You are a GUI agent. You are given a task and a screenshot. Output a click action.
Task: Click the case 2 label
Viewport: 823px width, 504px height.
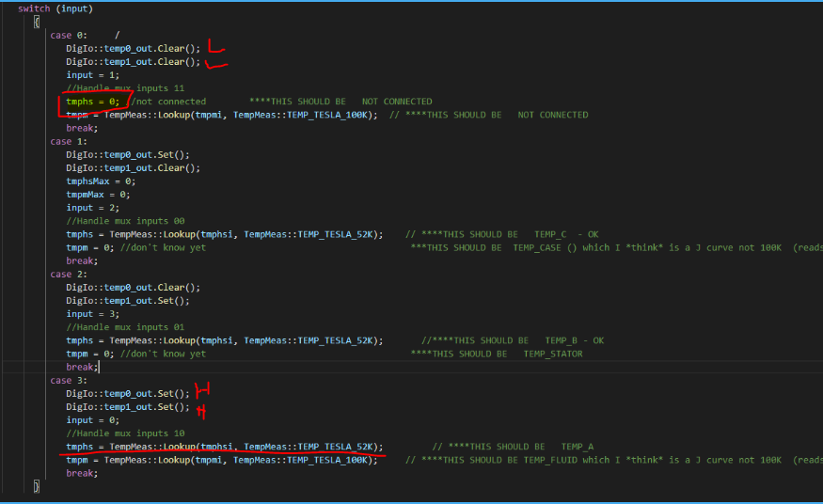pyautogui.click(x=66, y=274)
